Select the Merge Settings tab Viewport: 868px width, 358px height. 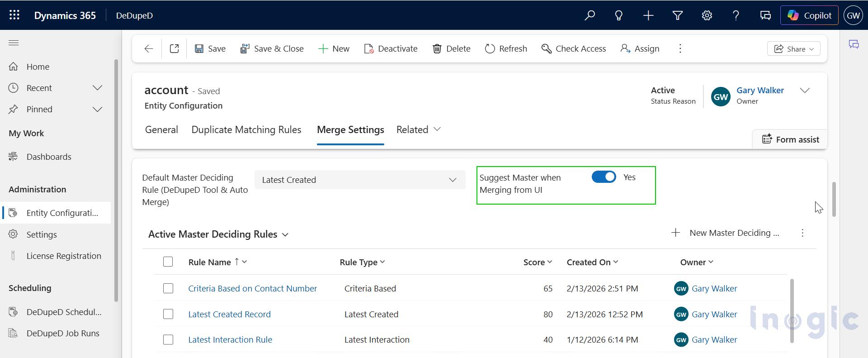tap(350, 130)
